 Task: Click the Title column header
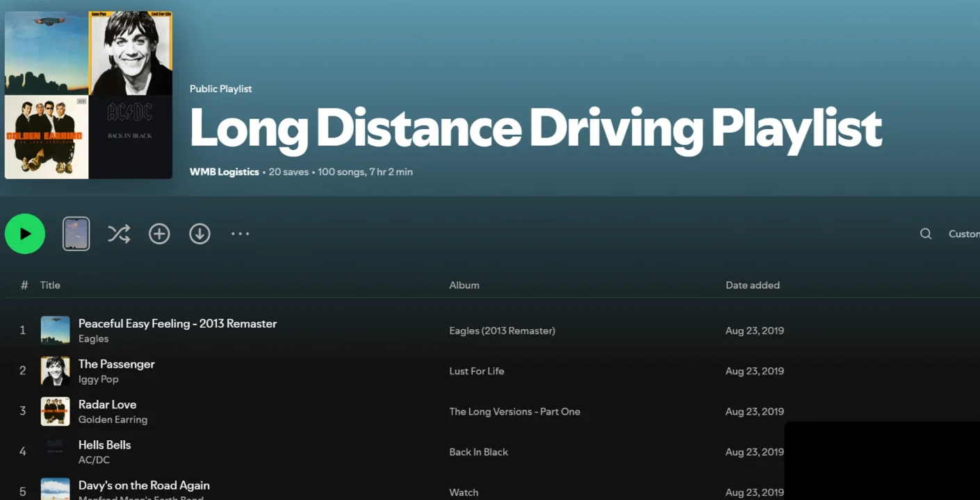click(x=50, y=285)
